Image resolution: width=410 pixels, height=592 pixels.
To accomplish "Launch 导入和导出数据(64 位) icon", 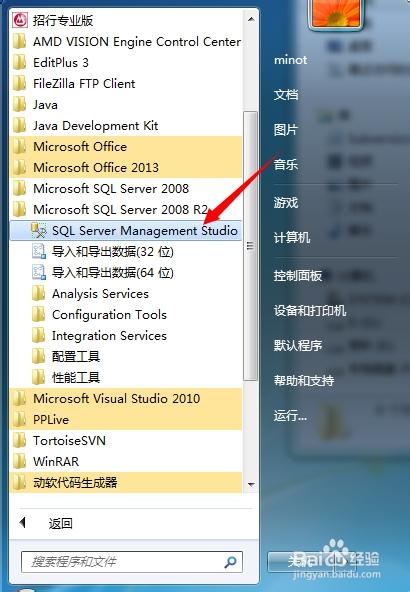I will click(x=39, y=273).
